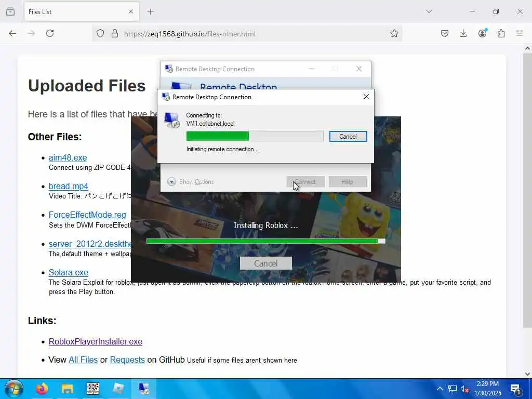Cancel the Roblox installation
Screen dimensions: 532x399
tap(265, 263)
